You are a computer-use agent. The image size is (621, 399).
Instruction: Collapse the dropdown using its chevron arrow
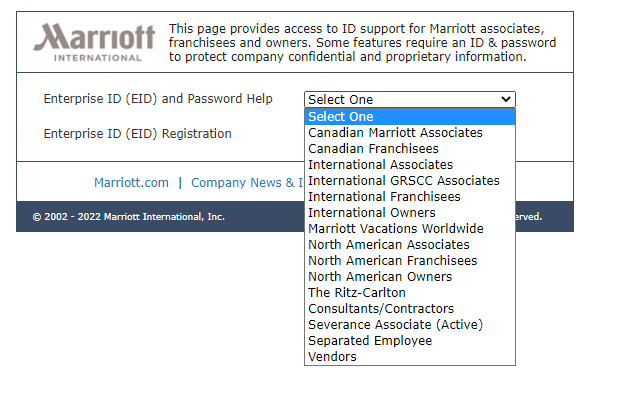tap(505, 99)
